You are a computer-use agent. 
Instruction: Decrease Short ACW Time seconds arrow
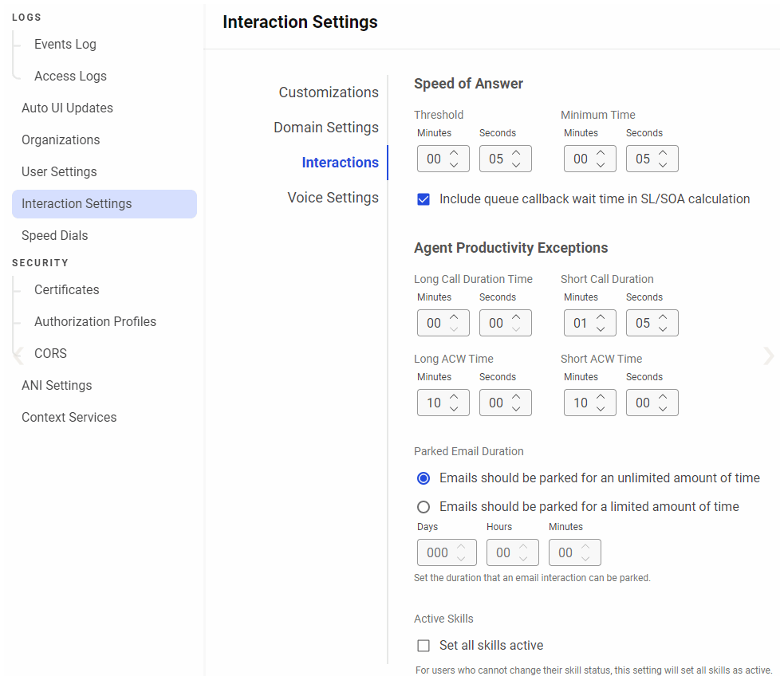point(663,409)
